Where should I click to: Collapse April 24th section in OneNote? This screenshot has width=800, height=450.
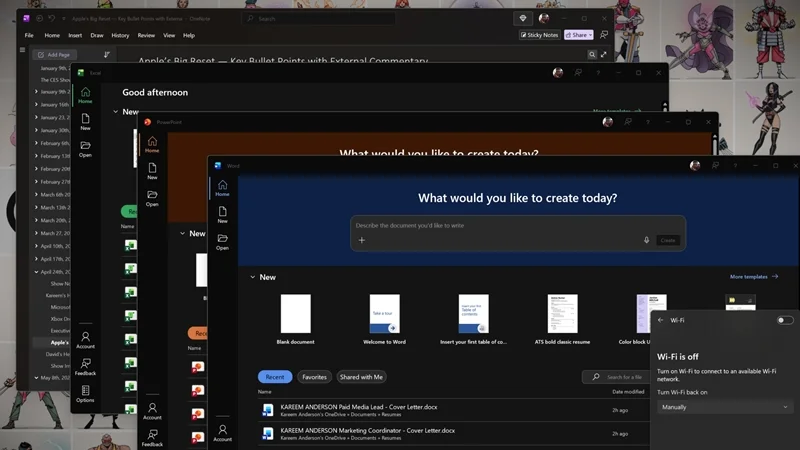pos(36,272)
